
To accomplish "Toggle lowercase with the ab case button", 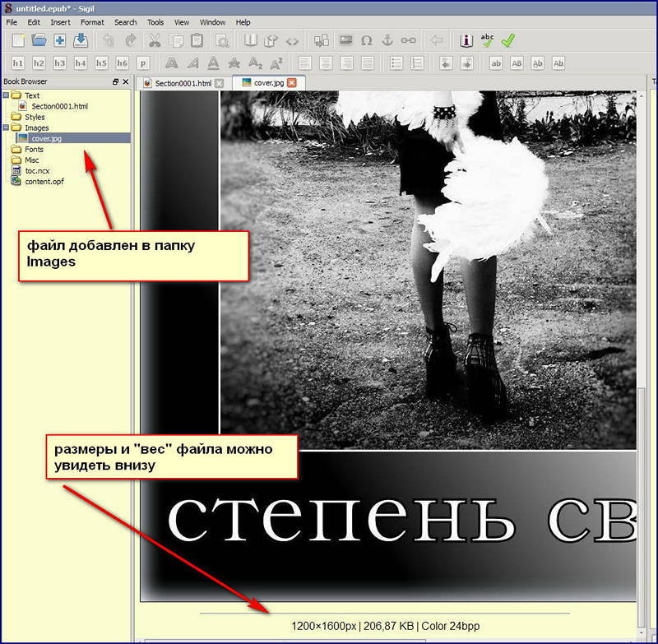I will click(497, 63).
